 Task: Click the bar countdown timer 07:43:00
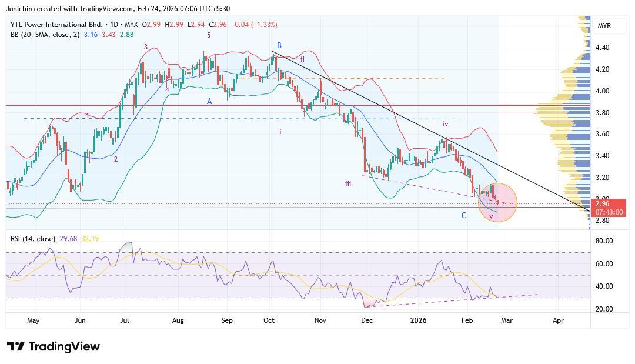pos(609,212)
